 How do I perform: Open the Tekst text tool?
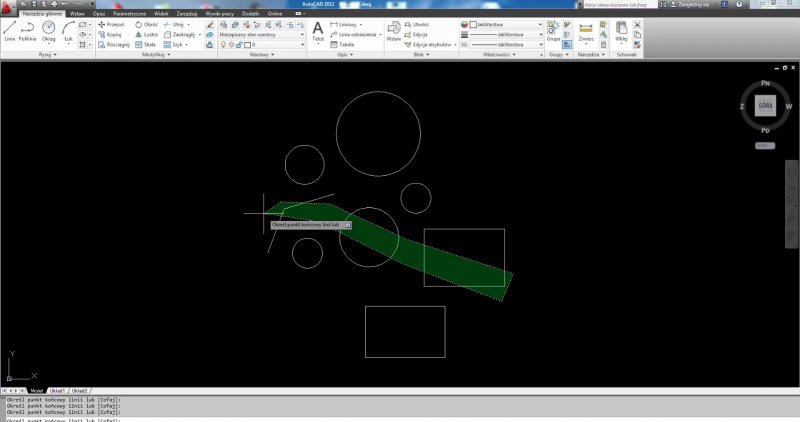point(318,31)
